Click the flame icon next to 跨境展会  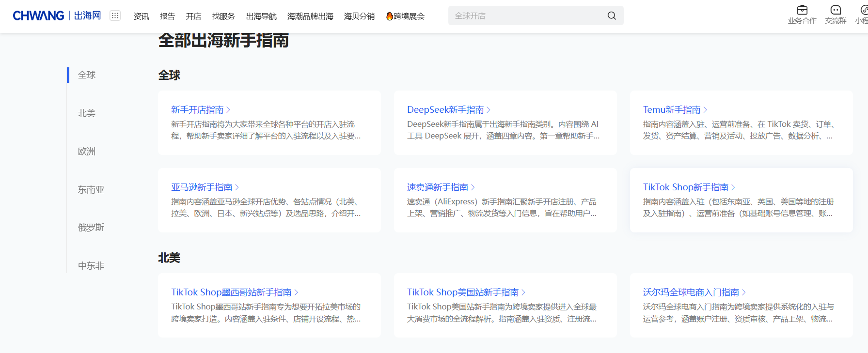pyautogui.click(x=389, y=16)
